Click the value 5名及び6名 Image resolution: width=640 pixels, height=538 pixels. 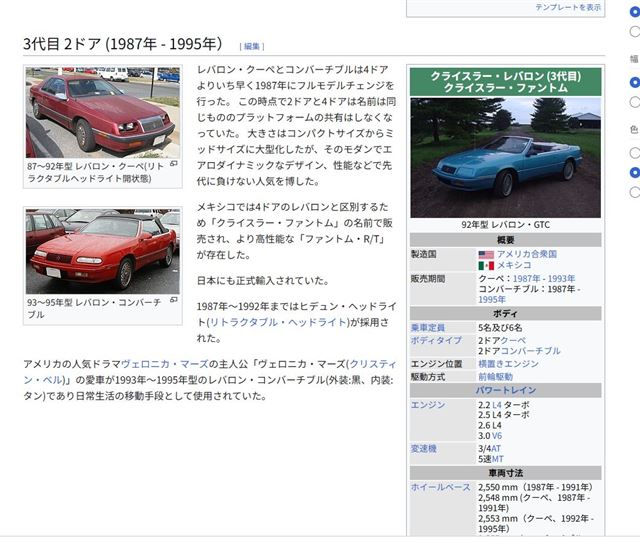[x=500, y=327]
